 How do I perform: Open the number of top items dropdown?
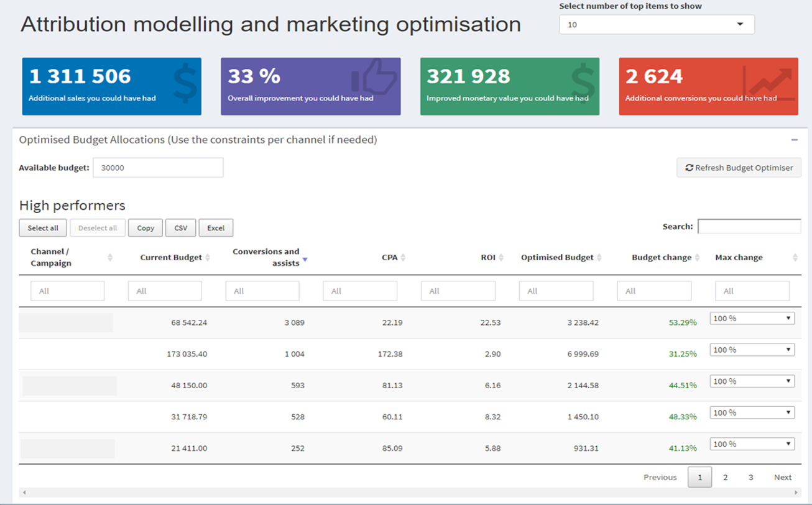point(657,25)
